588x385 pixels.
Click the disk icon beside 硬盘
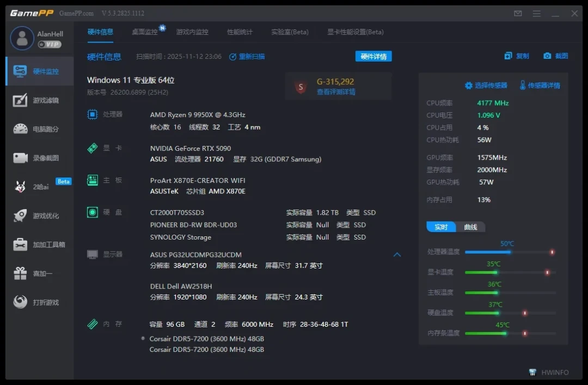tap(92, 212)
